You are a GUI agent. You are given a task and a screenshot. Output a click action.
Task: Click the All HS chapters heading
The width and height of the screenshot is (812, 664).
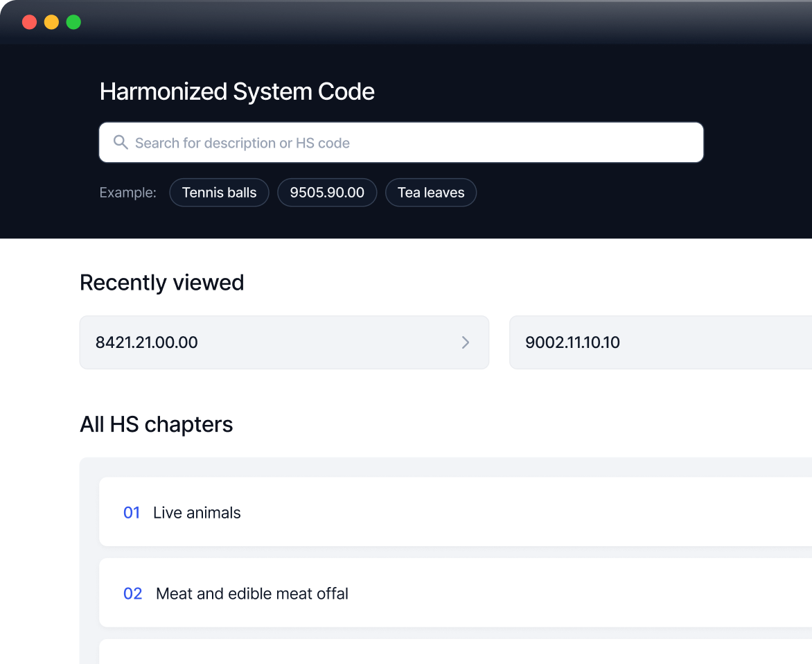[x=156, y=425]
